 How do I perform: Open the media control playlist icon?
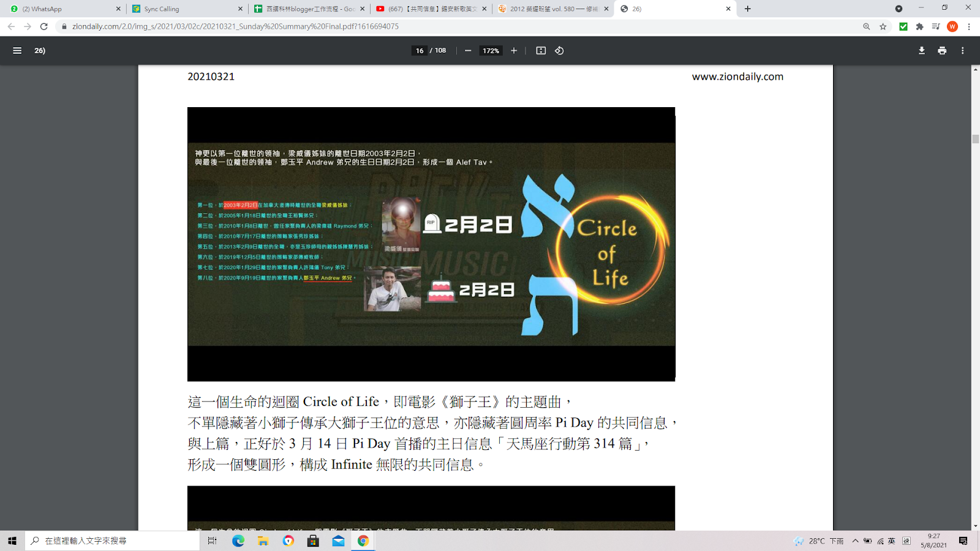tap(936, 26)
